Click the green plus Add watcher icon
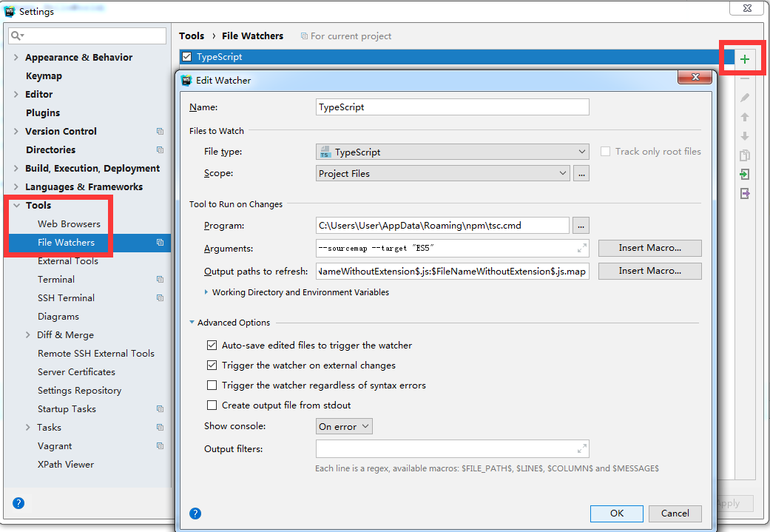Screen dimensions: 770x532 click(x=745, y=59)
